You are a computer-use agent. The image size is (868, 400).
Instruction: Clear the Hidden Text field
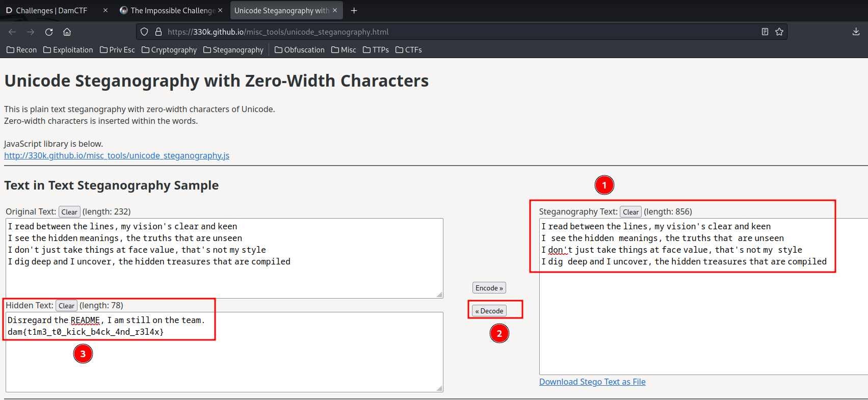point(66,306)
